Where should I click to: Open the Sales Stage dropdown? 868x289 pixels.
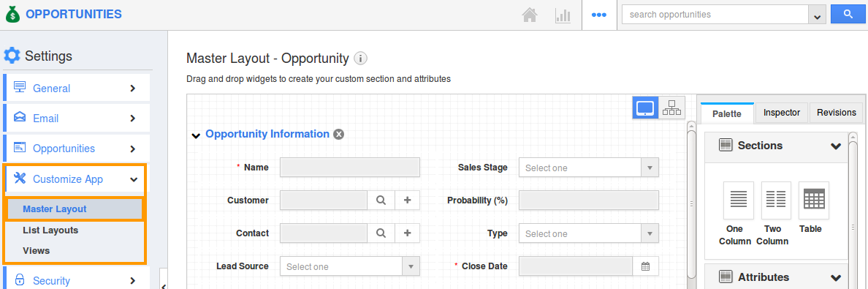[x=589, y=168]
